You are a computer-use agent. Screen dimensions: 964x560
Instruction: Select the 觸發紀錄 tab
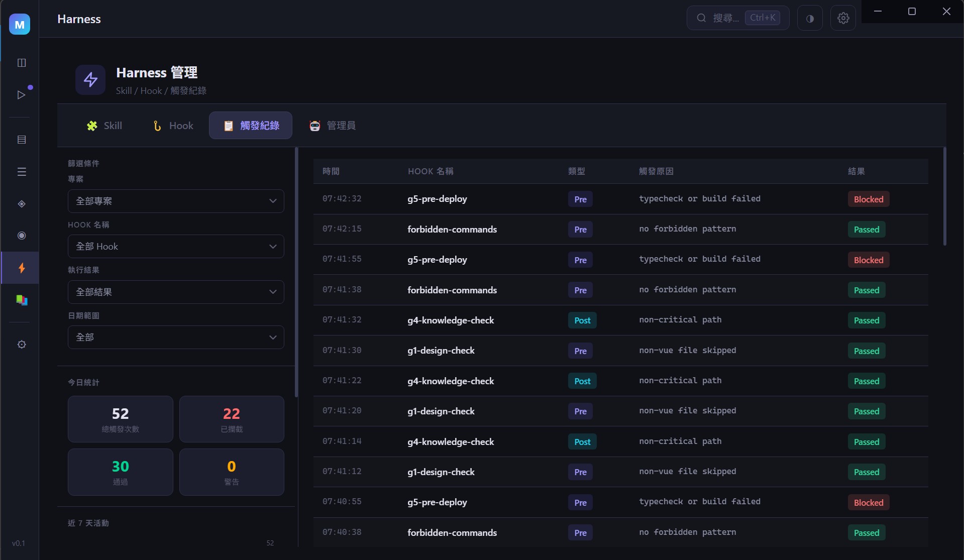(x=251, y=126)
